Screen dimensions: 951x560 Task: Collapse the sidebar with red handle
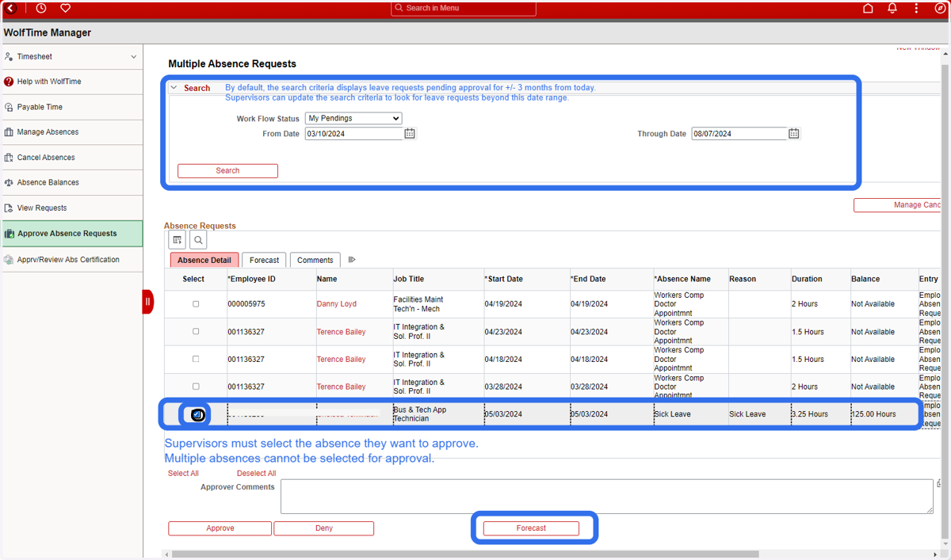point(147,302)
